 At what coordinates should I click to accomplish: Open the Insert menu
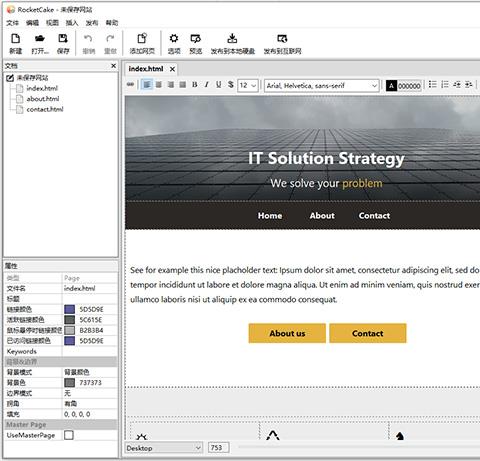72,23
